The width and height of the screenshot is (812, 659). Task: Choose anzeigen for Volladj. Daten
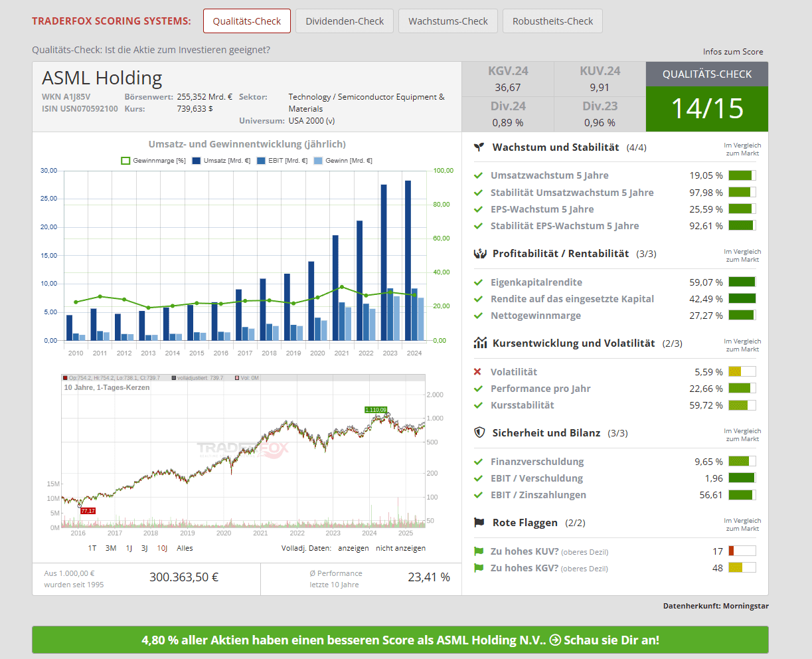tap(353, 549)
